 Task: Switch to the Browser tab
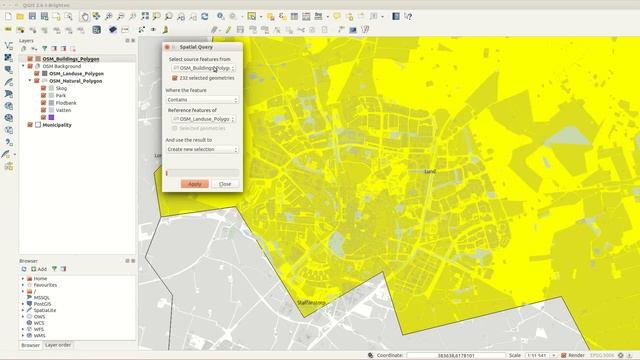tap(31, 345)
